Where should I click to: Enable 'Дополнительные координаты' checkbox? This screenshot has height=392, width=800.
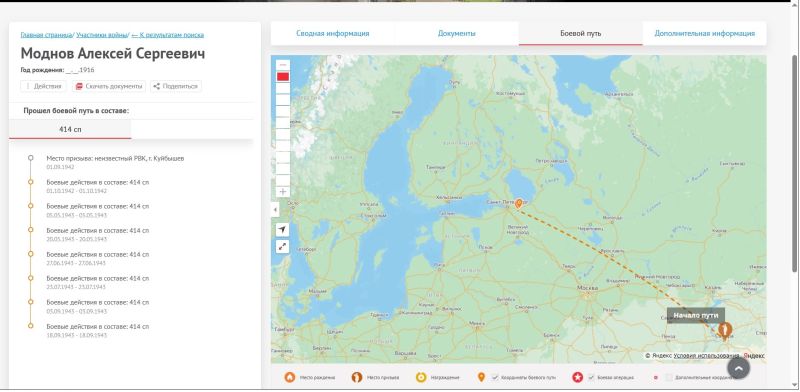[668, 377]
